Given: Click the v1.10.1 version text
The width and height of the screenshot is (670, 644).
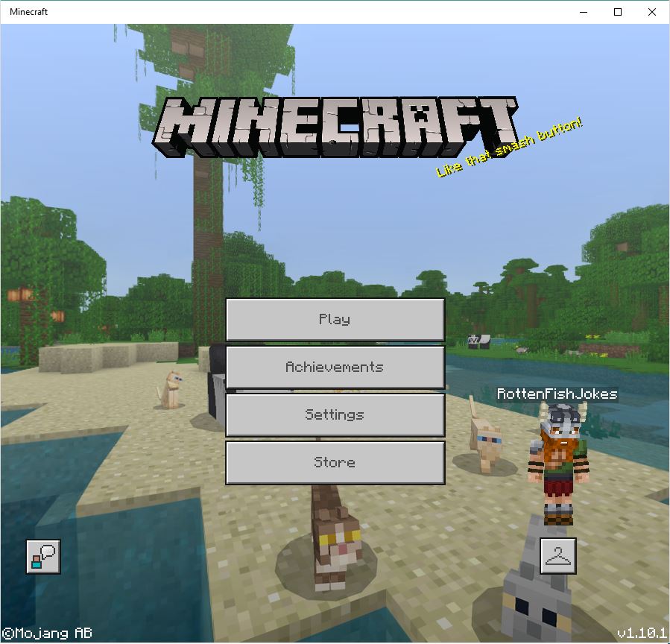Looking at the screenshot, I should tap(642, 634).
